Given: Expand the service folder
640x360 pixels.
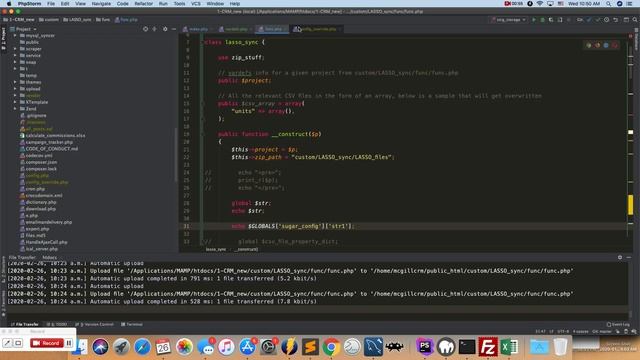Looking at the screenshot, I should tap(15, 56).
